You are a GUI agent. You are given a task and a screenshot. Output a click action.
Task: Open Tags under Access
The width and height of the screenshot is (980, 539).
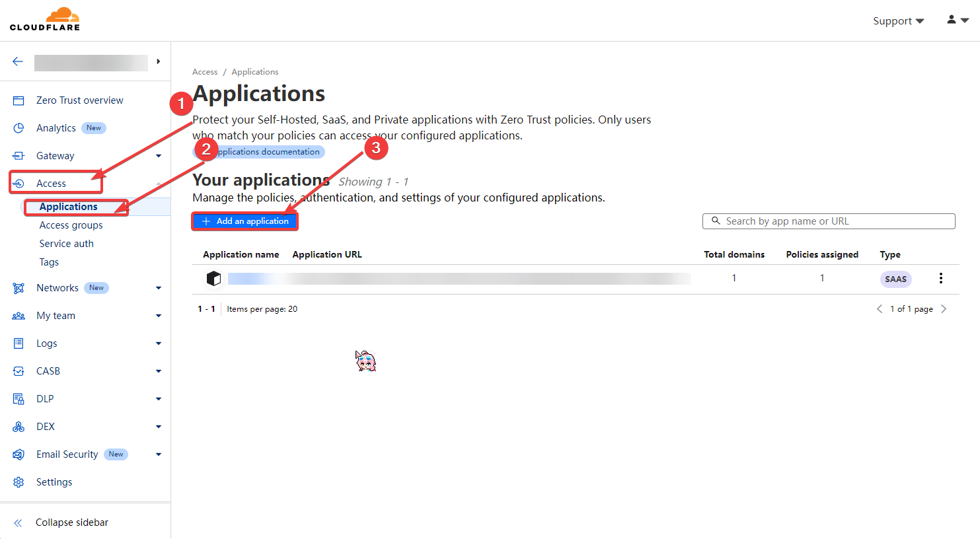(x=49, y=262)
